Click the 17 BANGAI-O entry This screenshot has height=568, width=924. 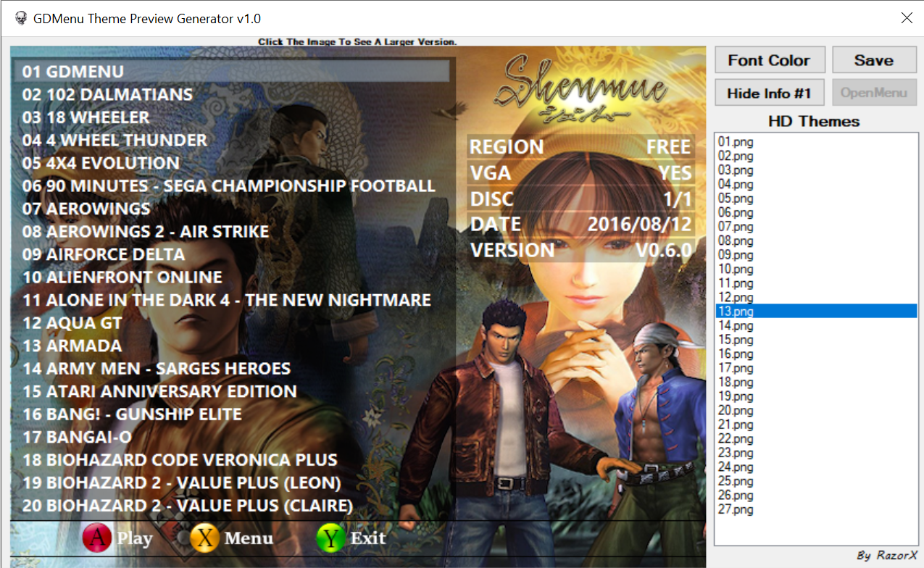click(x=77, y=437)
